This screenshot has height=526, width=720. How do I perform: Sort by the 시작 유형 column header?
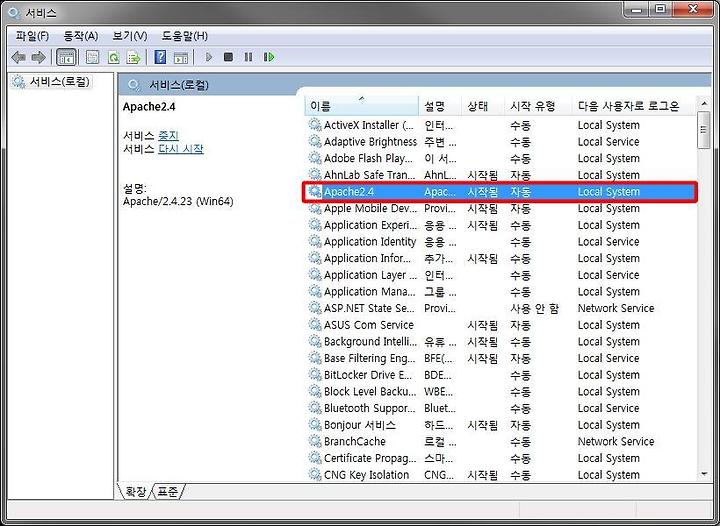538,106
